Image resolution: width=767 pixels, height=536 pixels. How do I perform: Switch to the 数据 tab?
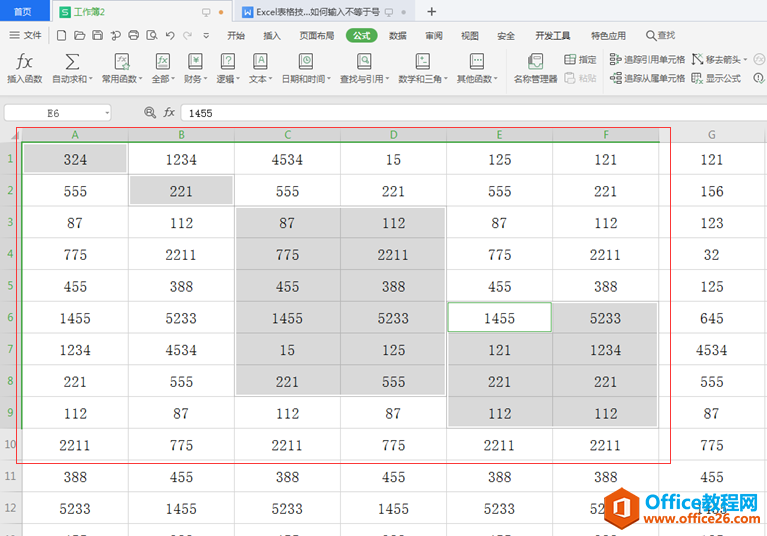(x=398, y=35)
